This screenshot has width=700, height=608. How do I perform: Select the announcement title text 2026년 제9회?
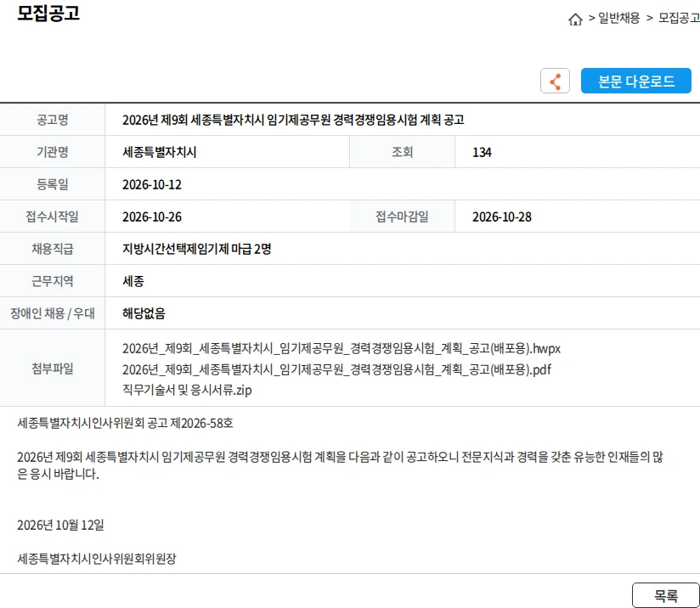pos(293,120)
